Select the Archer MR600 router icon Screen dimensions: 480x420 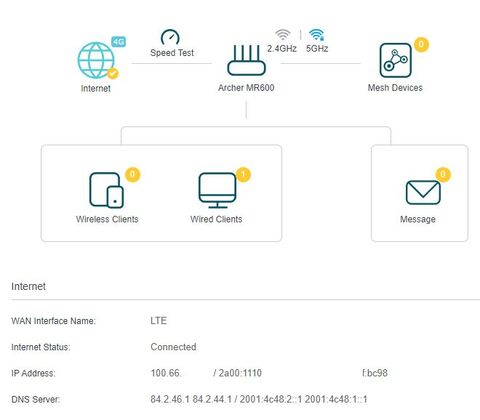tap(246, 60)
